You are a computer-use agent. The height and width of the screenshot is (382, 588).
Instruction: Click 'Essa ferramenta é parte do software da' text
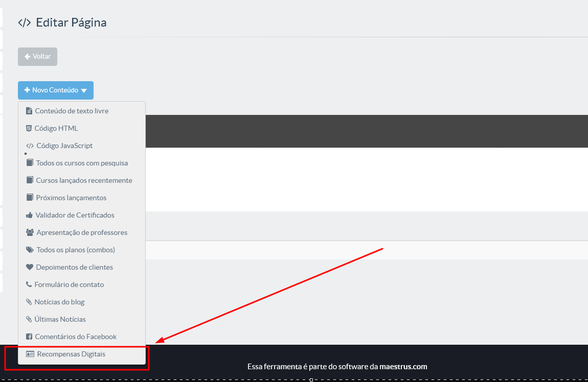pos(312,367)
